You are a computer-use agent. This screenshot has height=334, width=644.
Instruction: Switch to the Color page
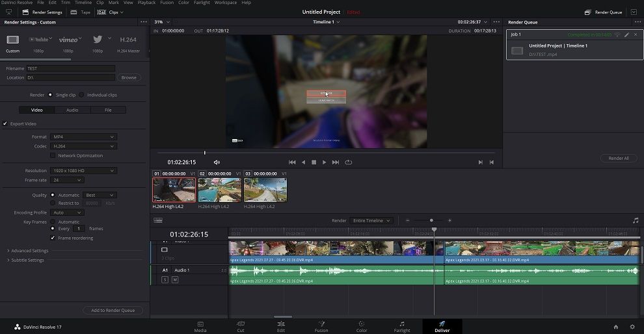[x=362, y=327]
